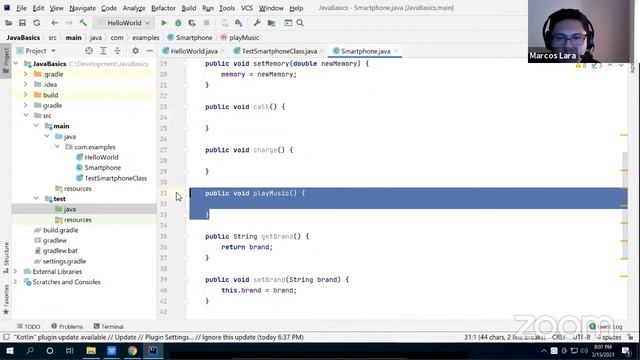Open Windows Start menu
The image size is (640, 360).
point(9,351)
